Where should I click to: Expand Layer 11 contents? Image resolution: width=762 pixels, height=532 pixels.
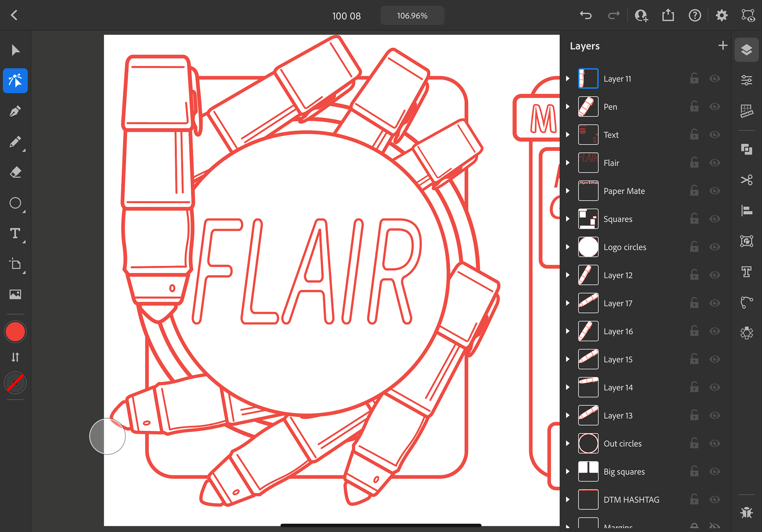pos(568,79)
